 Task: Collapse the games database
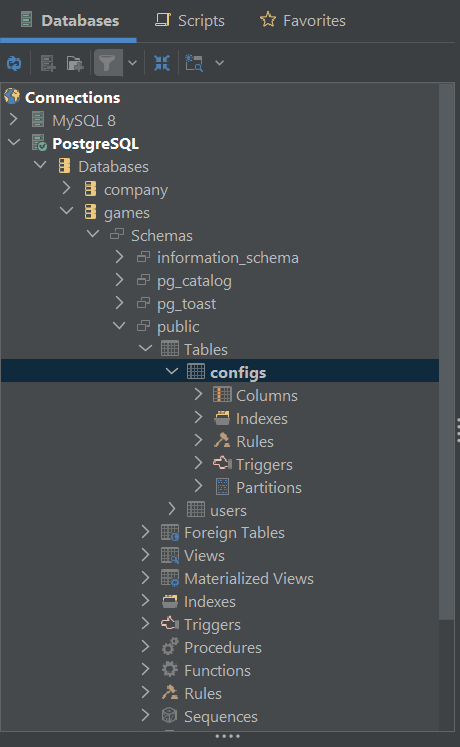(67, 211)
